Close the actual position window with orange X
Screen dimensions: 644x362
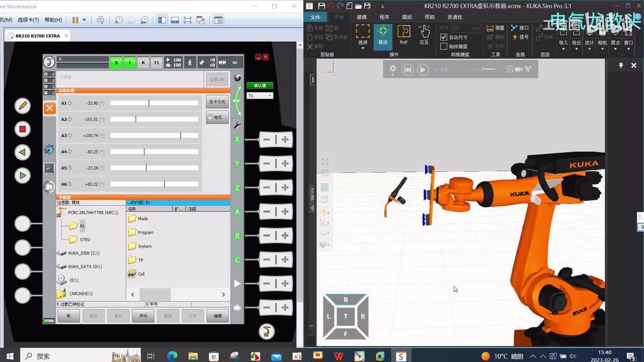coord(49,108)
